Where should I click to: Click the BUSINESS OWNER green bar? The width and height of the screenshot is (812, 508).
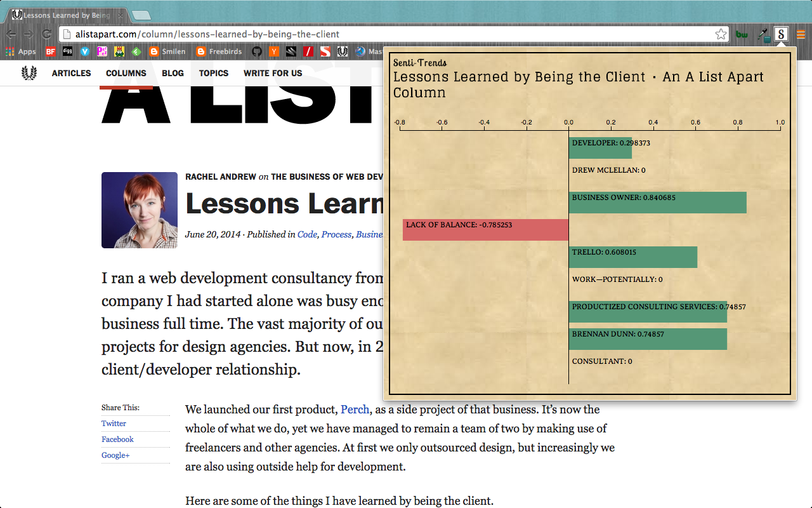[658, 203]
